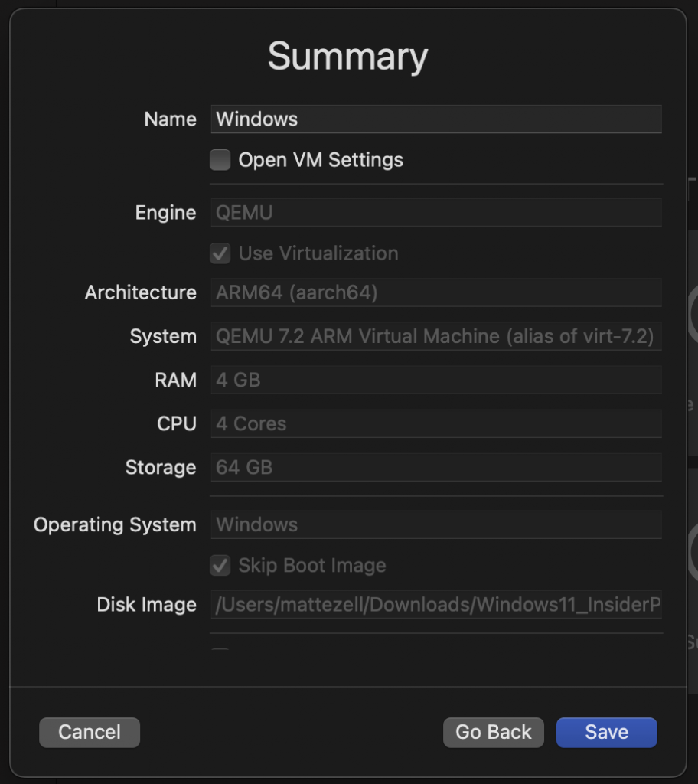698x784 pixels.
Task: Click the QEMU 7.2 ARM Virtual Machine field
Action: point(435,336)
